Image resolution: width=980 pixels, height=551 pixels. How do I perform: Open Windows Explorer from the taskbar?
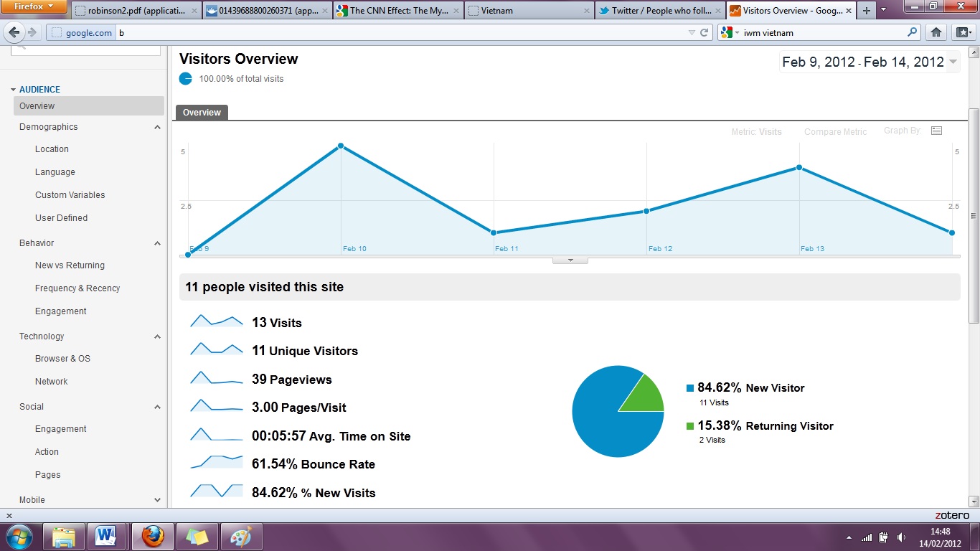(x=64, y=536)
